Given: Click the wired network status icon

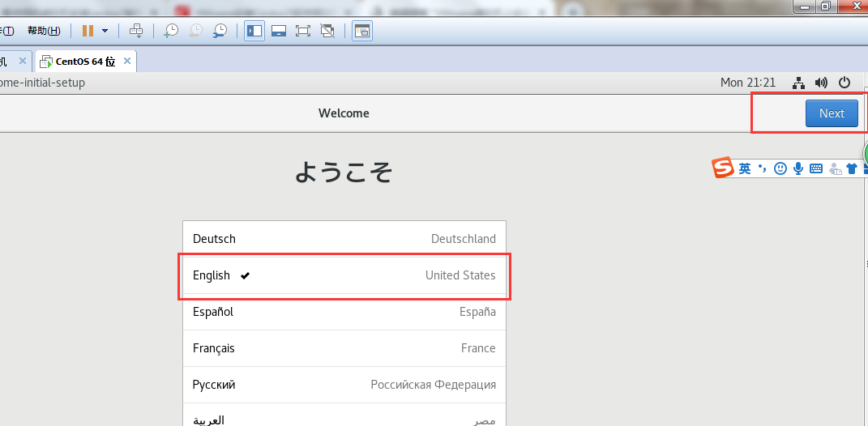Looking at the screenshot, I should [x=798, y=83].
